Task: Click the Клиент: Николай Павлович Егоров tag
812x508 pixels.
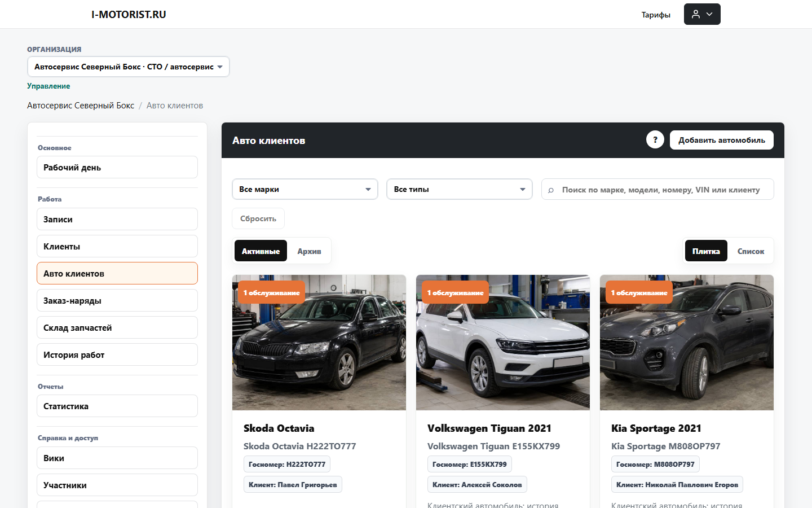Action: [677, 485]
